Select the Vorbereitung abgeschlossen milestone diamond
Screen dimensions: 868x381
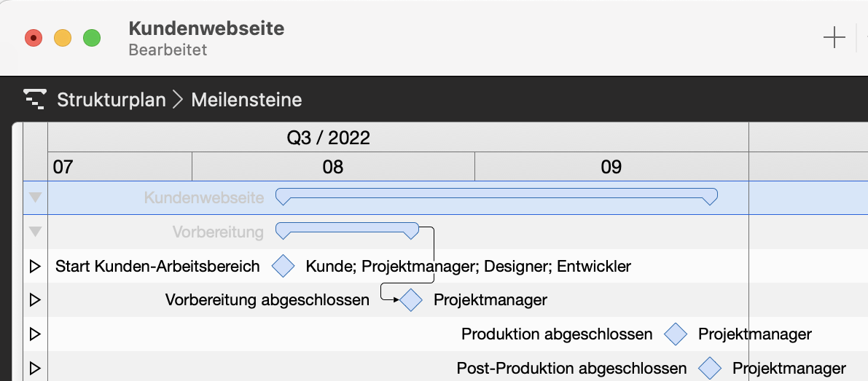coord(411,299)
